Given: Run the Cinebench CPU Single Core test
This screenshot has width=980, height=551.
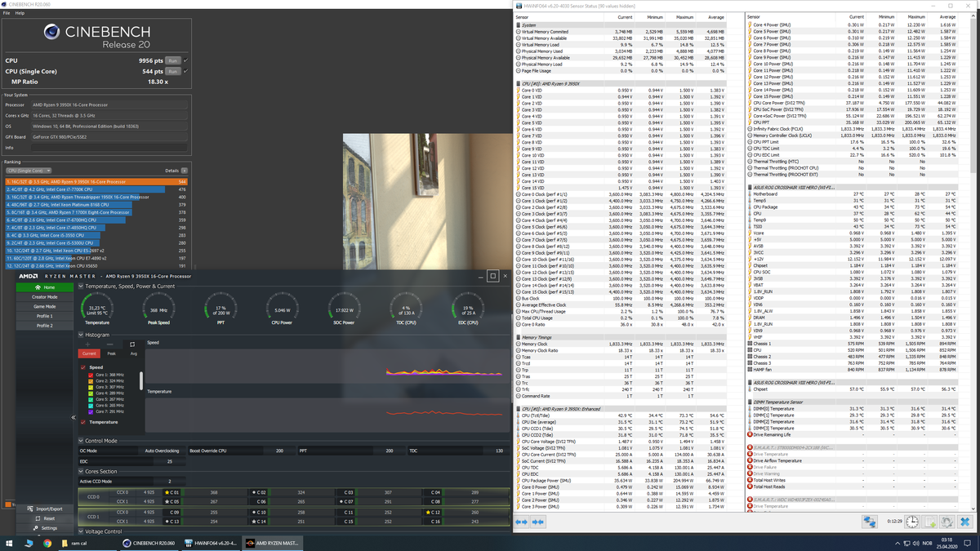Looking at the screenshot, I should point(172,71).
